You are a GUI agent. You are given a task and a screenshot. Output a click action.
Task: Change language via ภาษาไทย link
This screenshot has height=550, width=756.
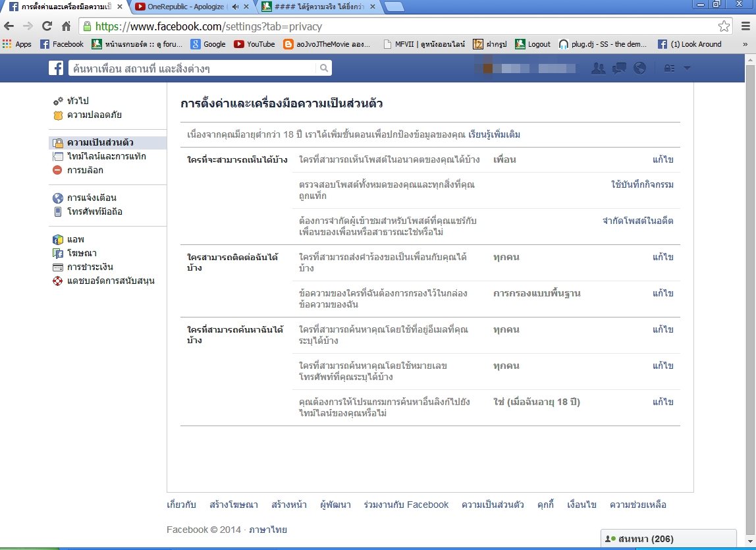(x=267, y=530)
